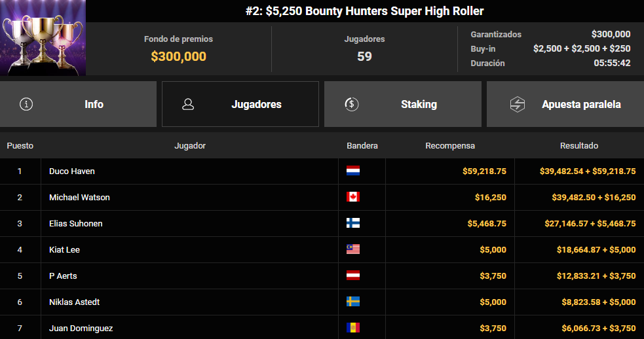Click the Canada flag for Michael Watson

tap(353, 197)
